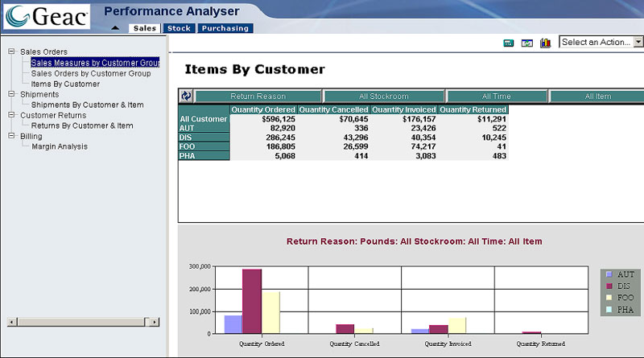Open Margin Analysis report
This screenshot has width=644, height=358.
tap(60, 146)
